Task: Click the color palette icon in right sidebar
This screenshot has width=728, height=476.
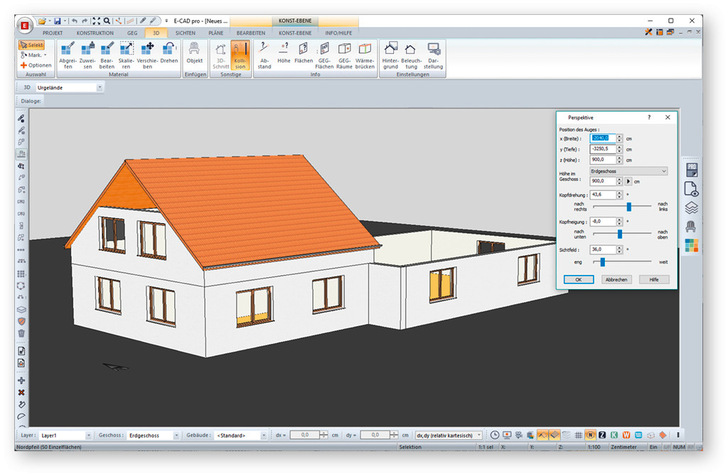Action: 691,245
